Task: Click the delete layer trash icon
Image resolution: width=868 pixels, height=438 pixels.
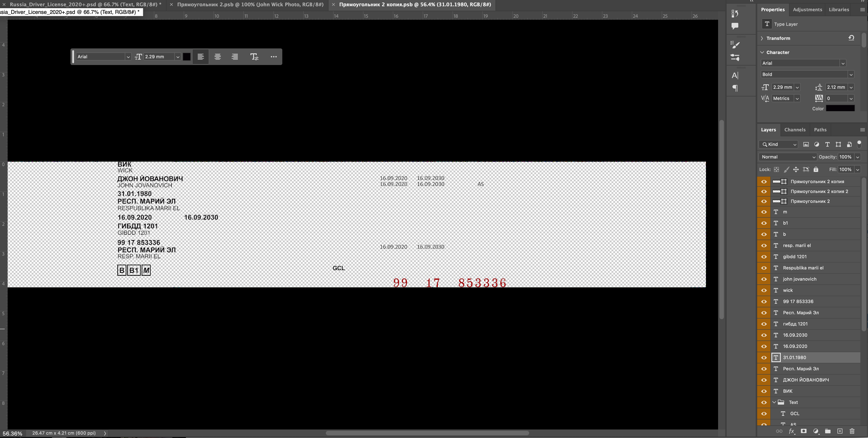Action: coord(852,431)
